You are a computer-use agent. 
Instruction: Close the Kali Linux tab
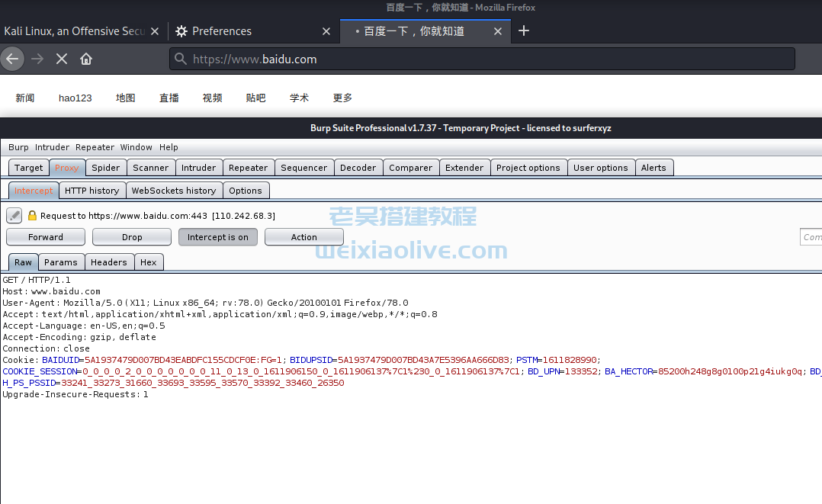(155, 31)
